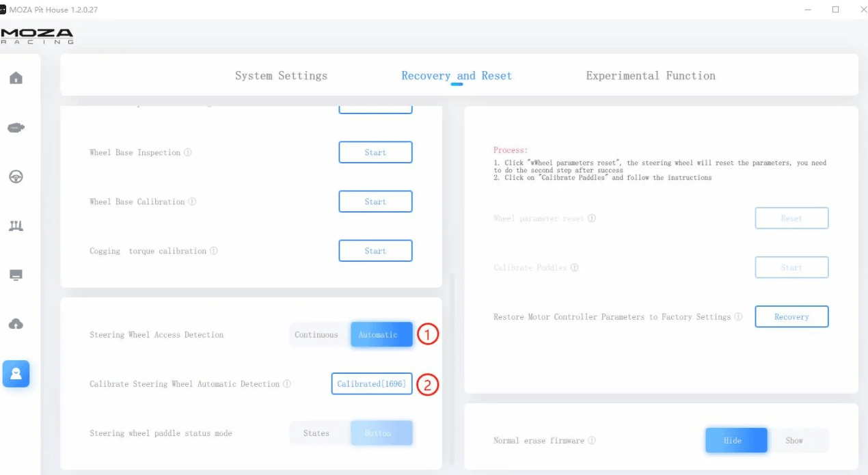Open the Experimental Function tab

click(650, 76)
